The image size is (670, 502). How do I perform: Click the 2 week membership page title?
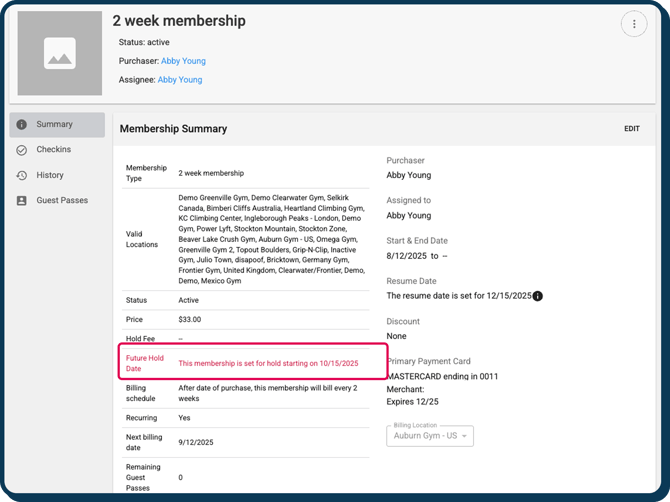click(179, 21)
